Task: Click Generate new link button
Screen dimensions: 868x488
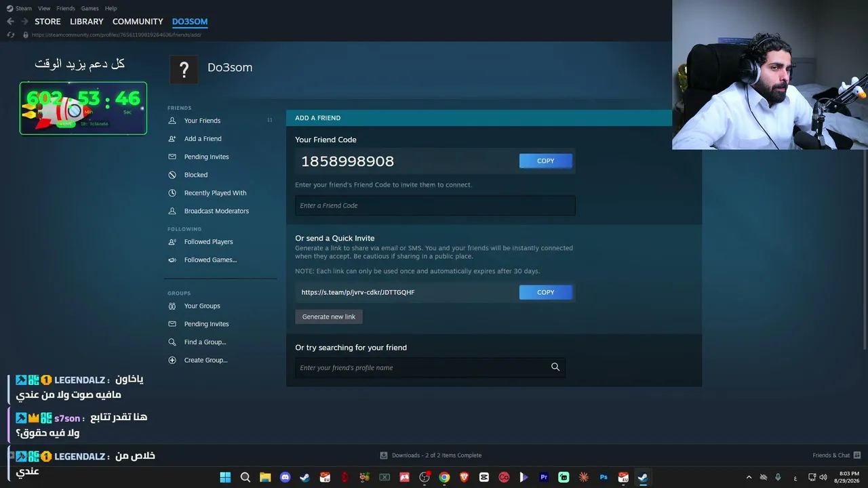Action: 329,317
